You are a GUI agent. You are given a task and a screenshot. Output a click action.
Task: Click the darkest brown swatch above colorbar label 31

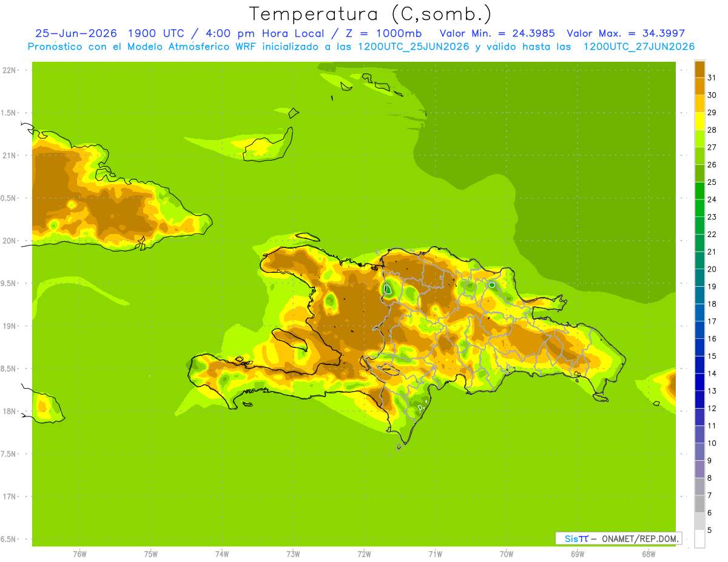[x=699, y=69]
